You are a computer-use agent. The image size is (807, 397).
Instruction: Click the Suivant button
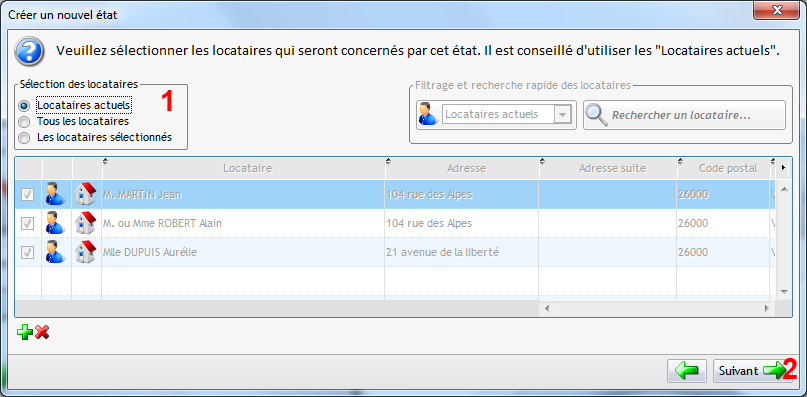coord(752,371)
